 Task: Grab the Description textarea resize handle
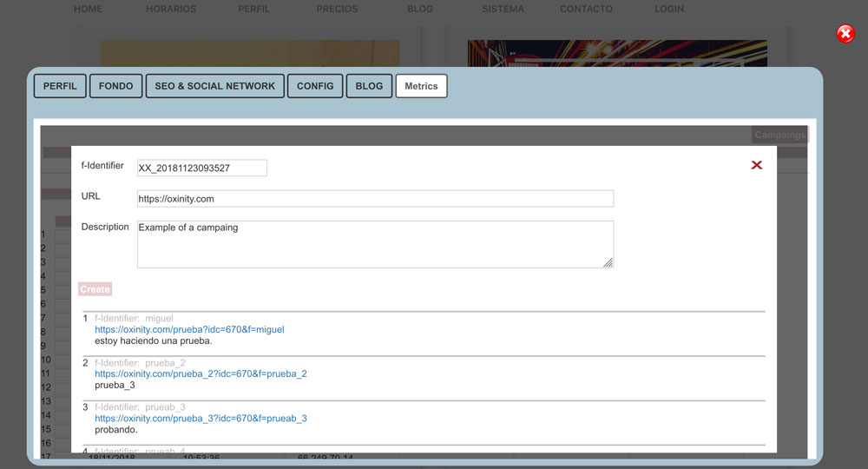[x=608, y=263]
